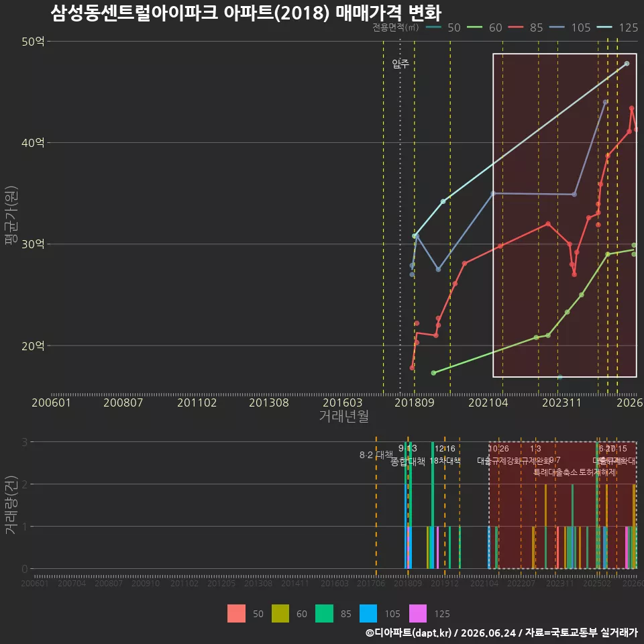
Task: Click the green 85 swatch in bottom legend
Action: (324, 613)
